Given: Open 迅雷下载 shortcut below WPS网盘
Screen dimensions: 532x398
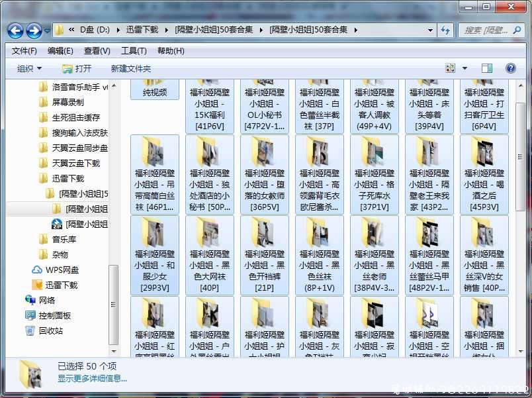Looking at the screenshot, I should [55, 285].
